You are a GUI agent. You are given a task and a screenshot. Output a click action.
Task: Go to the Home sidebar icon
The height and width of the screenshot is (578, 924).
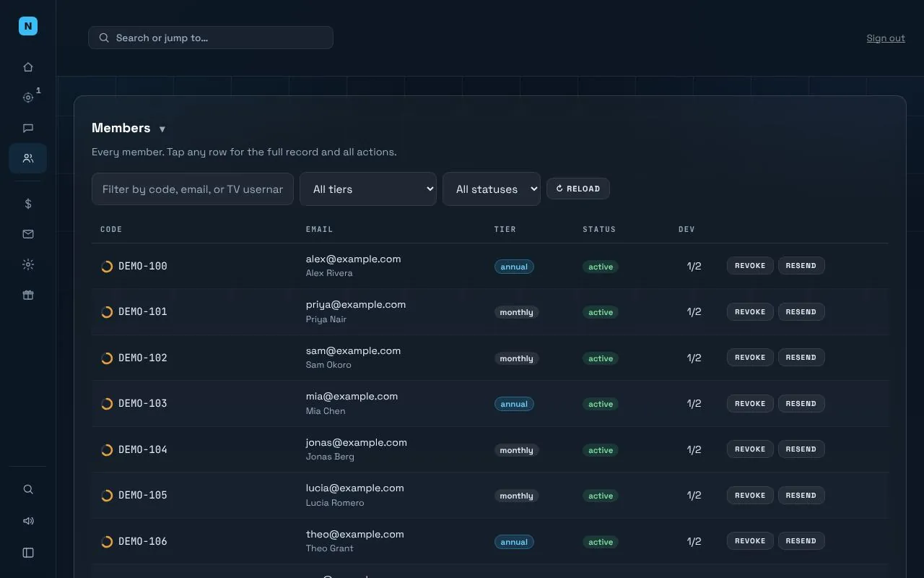tap(28, 67)
